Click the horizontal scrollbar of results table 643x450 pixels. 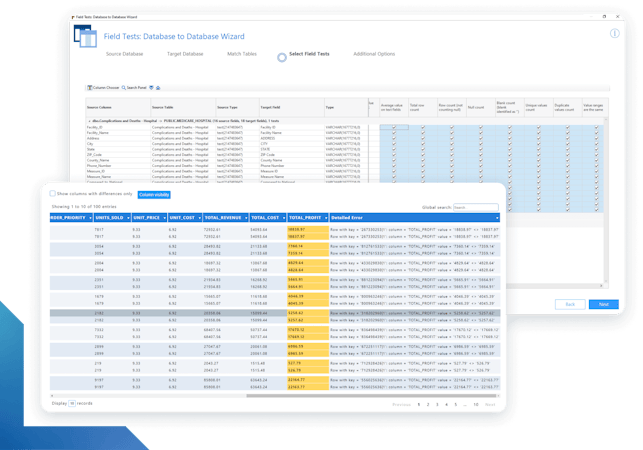[x=371, y=396]
